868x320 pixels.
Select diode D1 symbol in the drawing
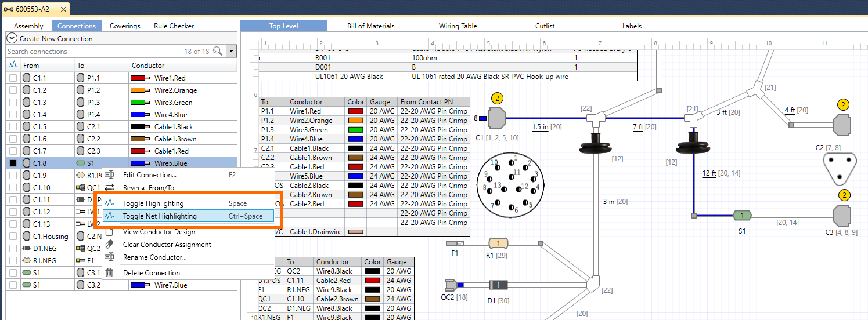pos(499,285)
